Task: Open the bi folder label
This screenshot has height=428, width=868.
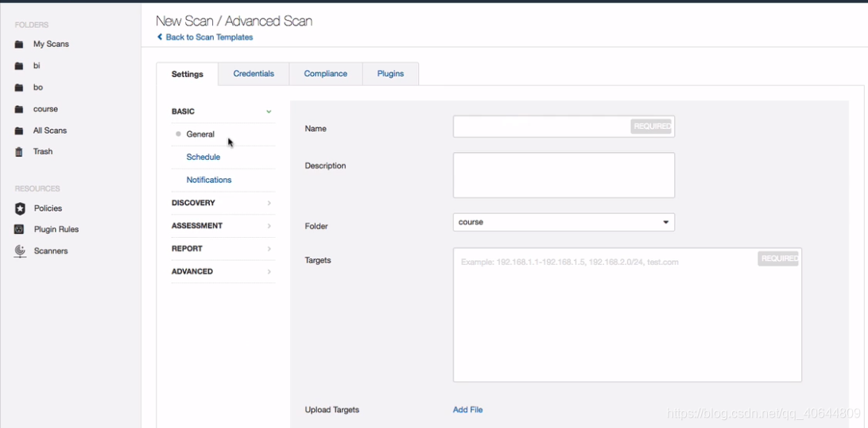Action: point(37,65)
